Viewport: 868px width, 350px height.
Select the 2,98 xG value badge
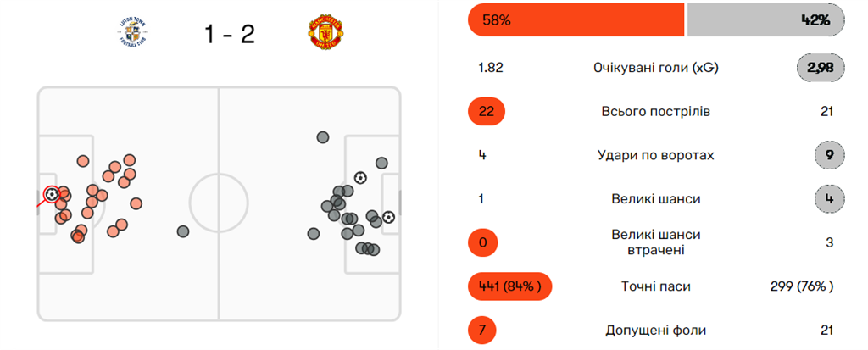point(821,68)
